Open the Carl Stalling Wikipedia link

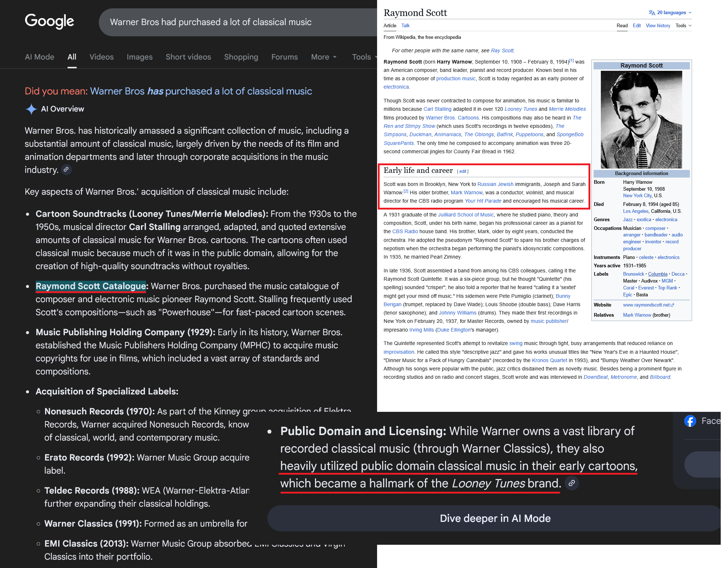pos(437,109)
